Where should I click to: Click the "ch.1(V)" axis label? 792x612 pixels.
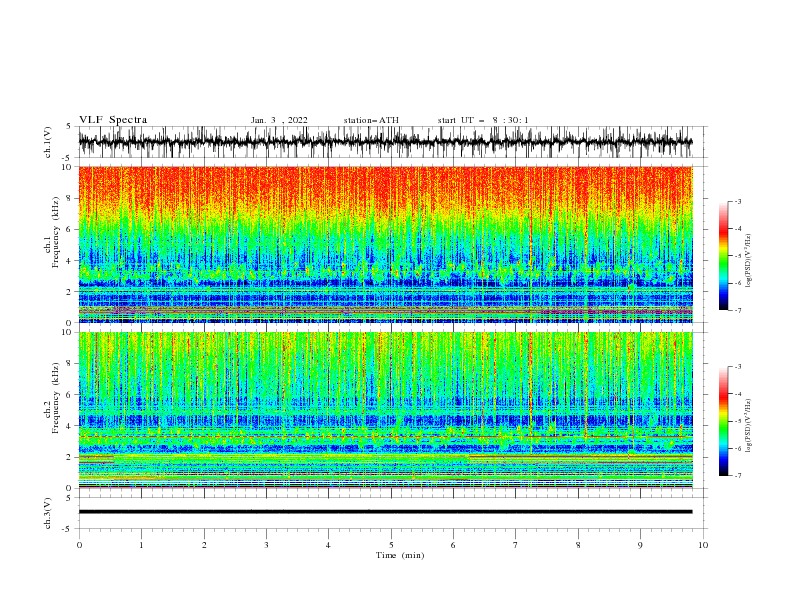point(48,142)
